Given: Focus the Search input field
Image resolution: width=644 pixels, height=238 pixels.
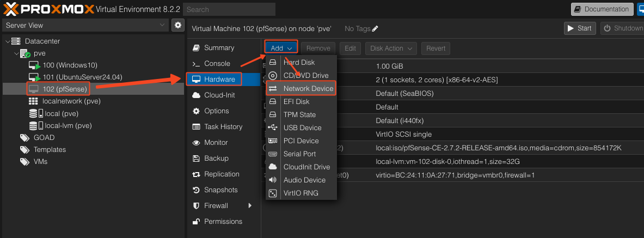Looking at the screenshot, I should pyautogui.click(x=229, y=9).
